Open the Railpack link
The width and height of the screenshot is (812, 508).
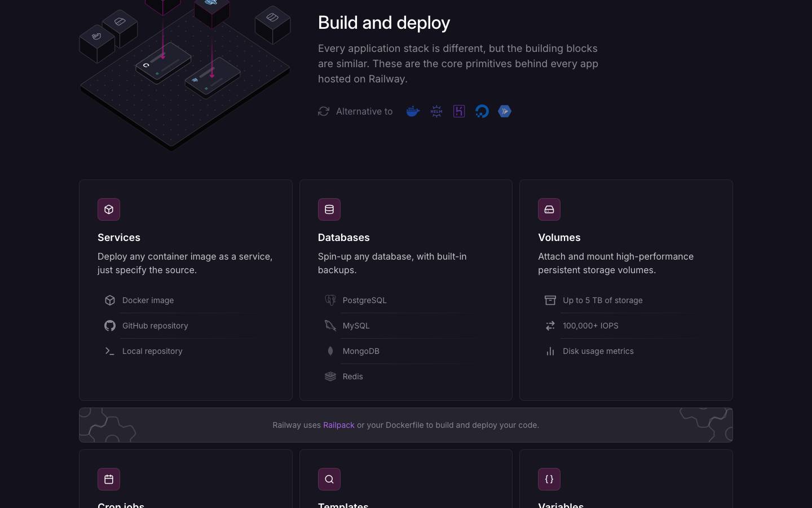point(339,425)
